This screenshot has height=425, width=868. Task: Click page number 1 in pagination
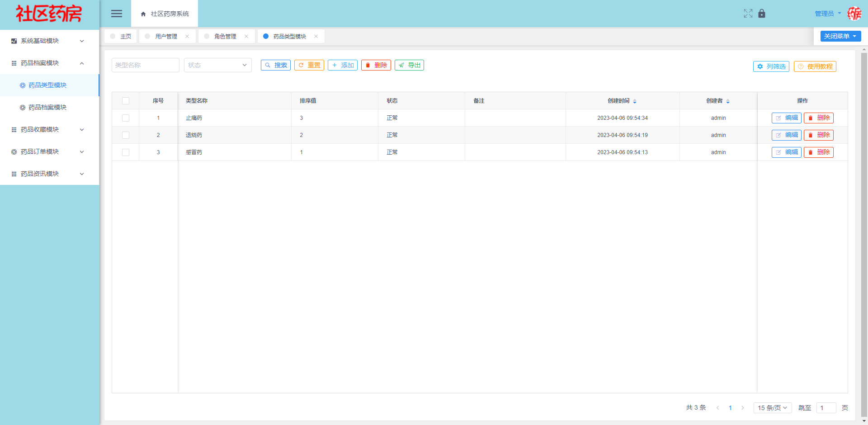click(730, 408)
